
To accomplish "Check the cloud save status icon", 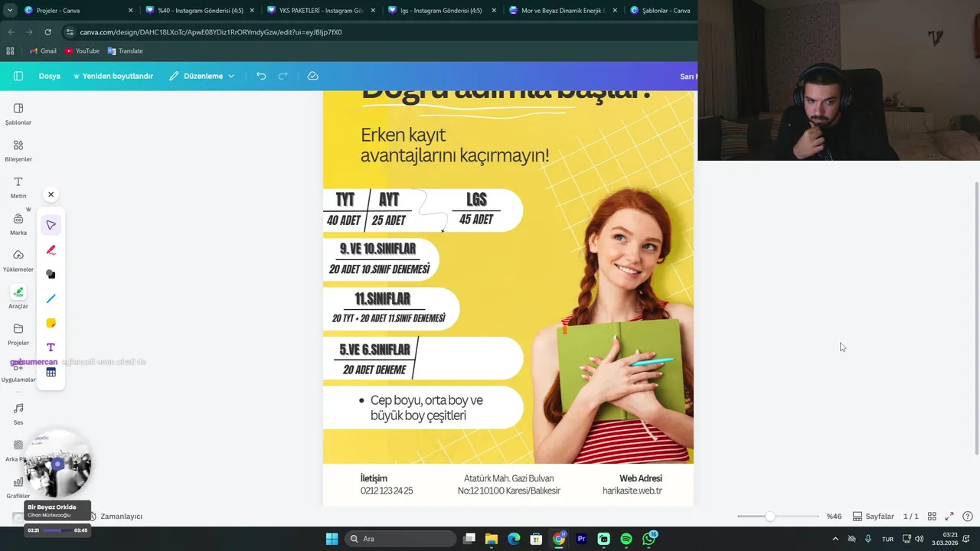I will tap(313, 76).
